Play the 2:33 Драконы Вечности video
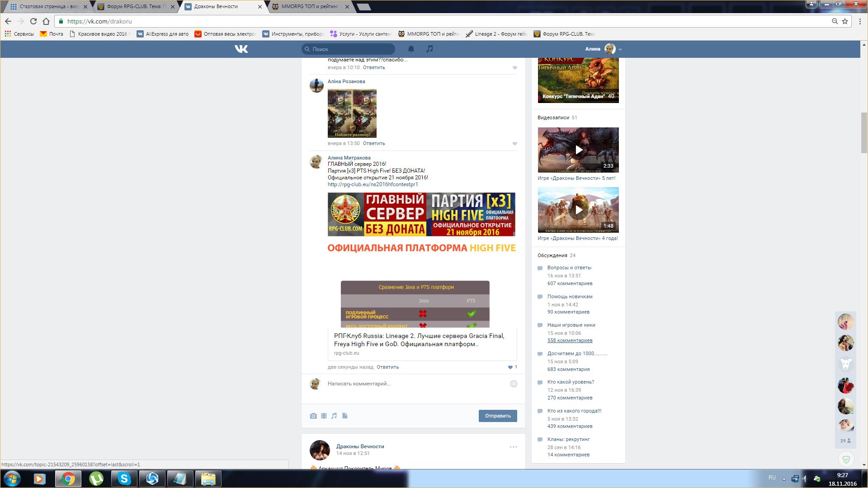This screenshot has width=868, height=488. click(x=578, y=150)
